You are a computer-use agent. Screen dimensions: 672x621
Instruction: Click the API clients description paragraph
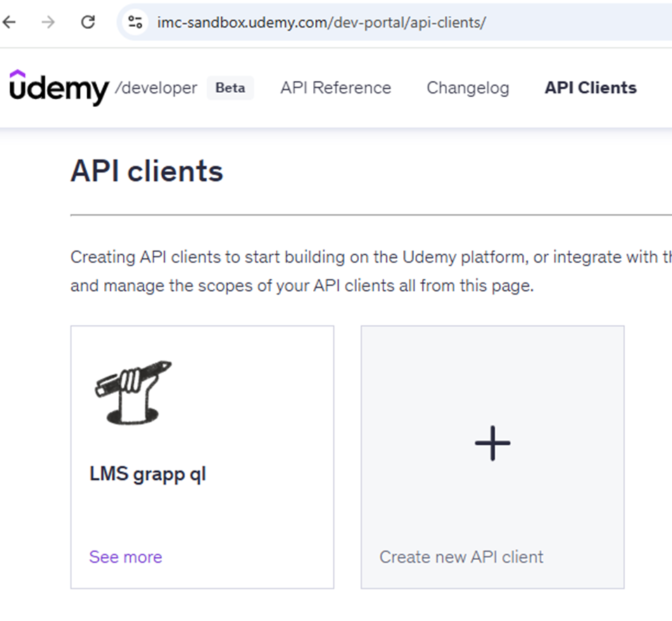pyautogui.click(x=371, y=271)
